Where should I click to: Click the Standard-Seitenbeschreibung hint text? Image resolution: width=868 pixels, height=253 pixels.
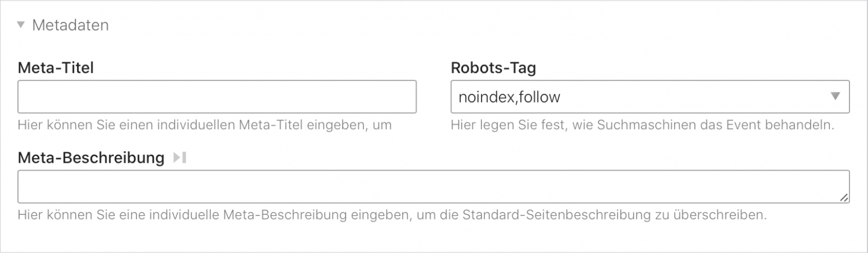(x=392, y=215)
